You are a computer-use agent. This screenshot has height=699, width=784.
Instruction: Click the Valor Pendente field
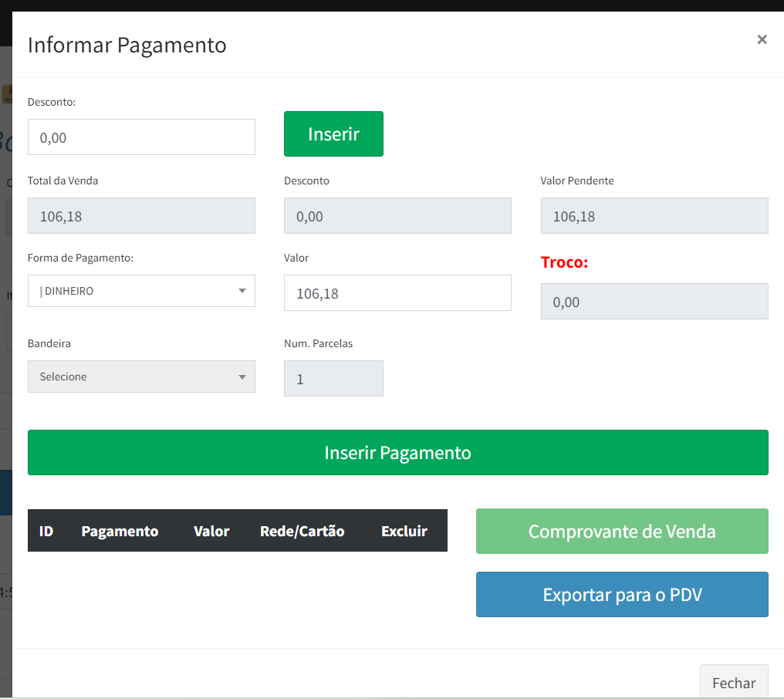[x=654, y=216]
